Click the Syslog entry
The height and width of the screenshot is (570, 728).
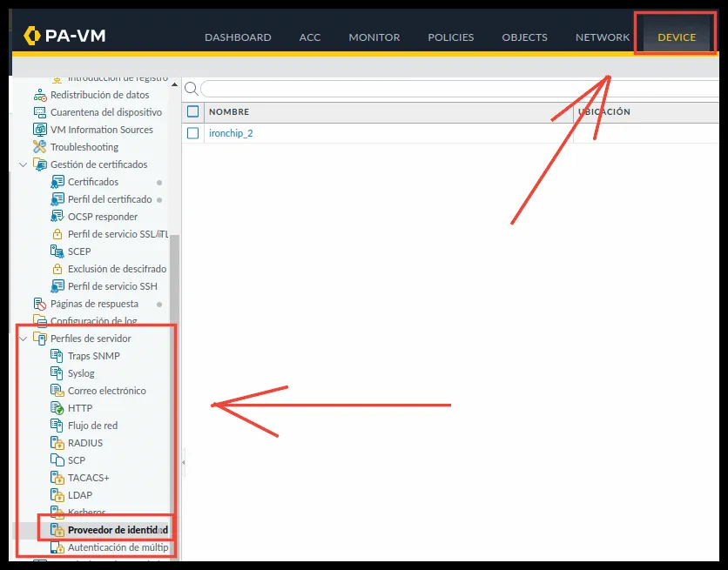click(81, 373)
